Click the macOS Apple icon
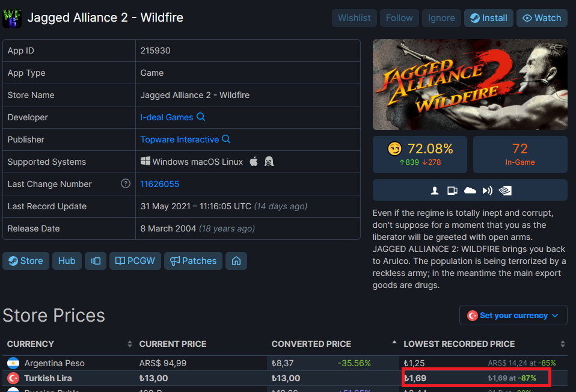Image resolution: width=576 pixels, height=392 pixels. (254, 161)
